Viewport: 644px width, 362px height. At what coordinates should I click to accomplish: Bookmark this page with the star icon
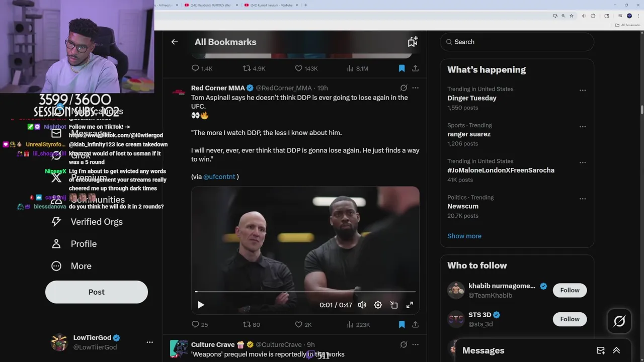coord(572,16)
